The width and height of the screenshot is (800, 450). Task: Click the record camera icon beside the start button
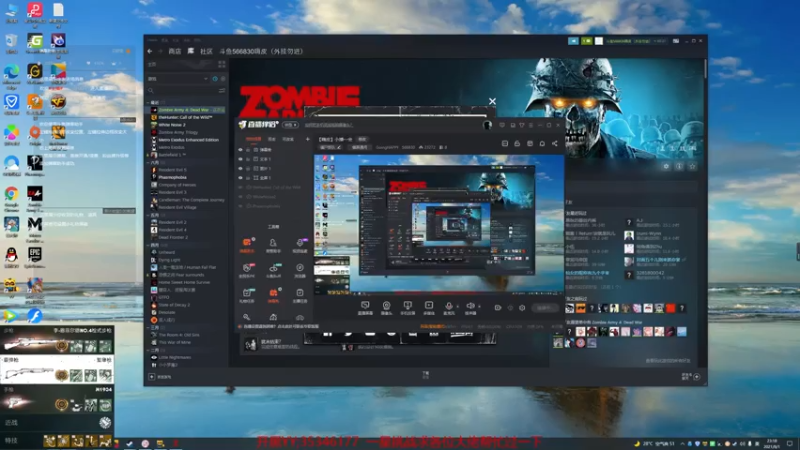[x=497, y=308]
